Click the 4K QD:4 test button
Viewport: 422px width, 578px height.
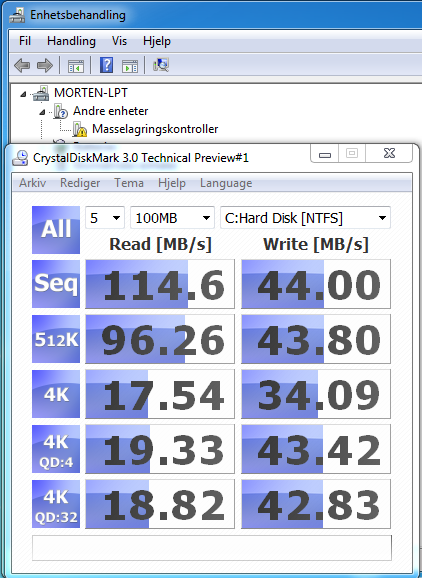click(56, 449)
